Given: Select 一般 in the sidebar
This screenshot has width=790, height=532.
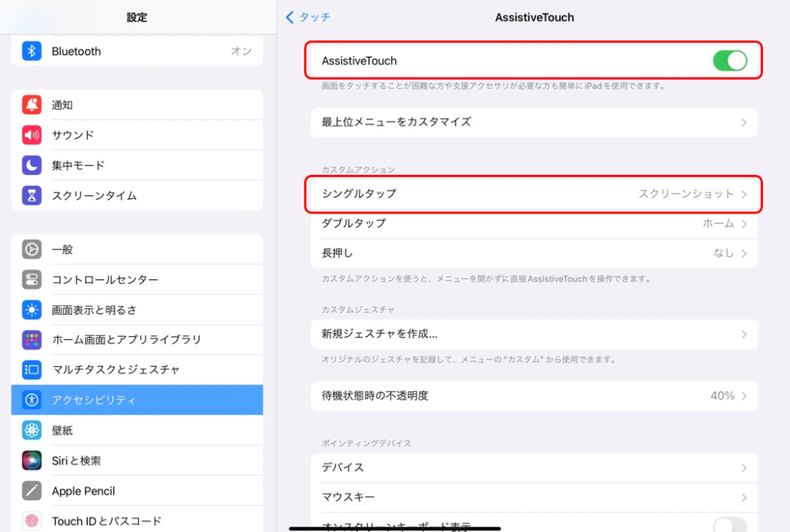Looking at the screenshot, I should pos(137,249).
